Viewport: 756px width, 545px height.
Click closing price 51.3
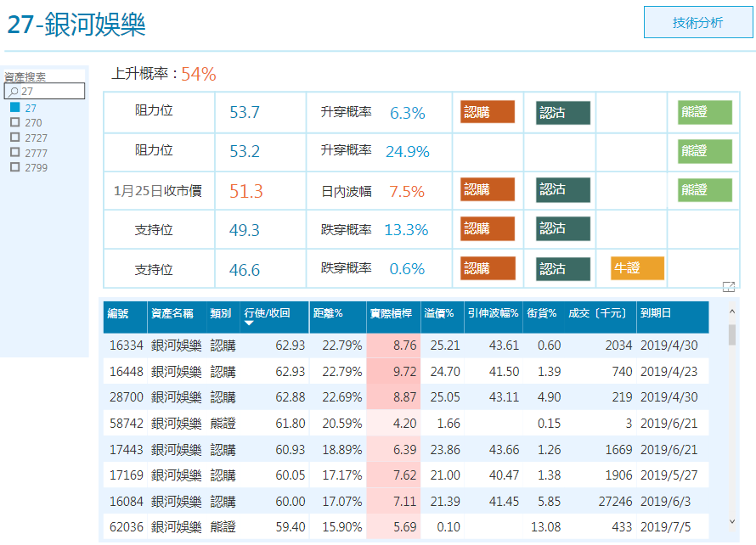(245, 191)
